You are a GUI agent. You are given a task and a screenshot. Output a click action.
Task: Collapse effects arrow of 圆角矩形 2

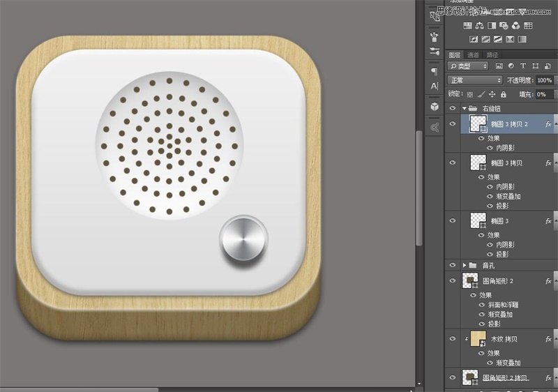pyautogui.click(x=555, y=281)
